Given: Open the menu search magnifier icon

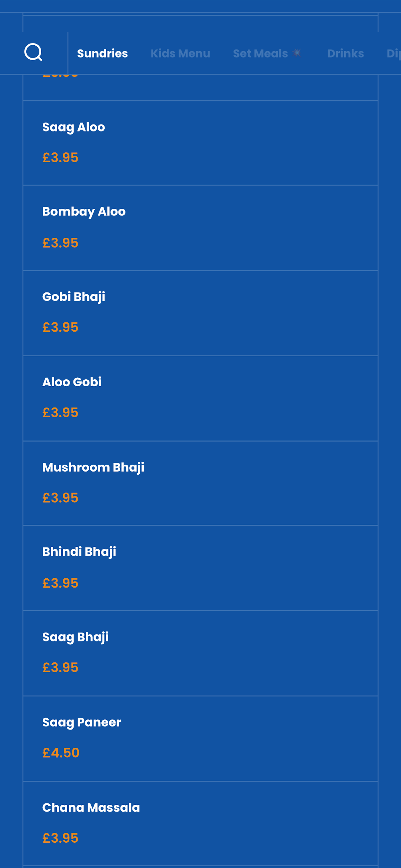Looking at the screenshot, I should (x=33, y=52).
